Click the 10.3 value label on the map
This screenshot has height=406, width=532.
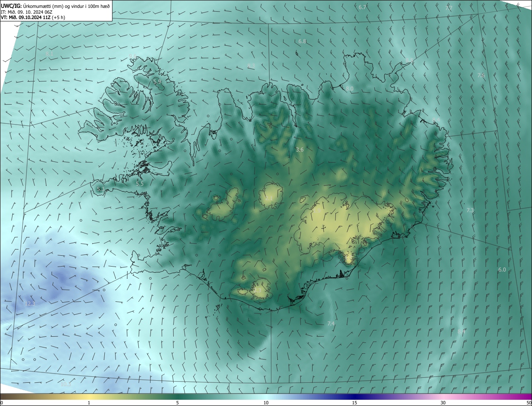tap(66, 384)
